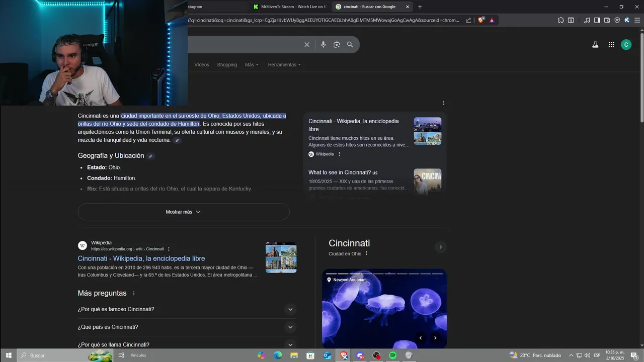Click the Cincinnati knowledge panel title
This screenshot has width=644, height=362.
pyautogui.click(x=349, y=243)
